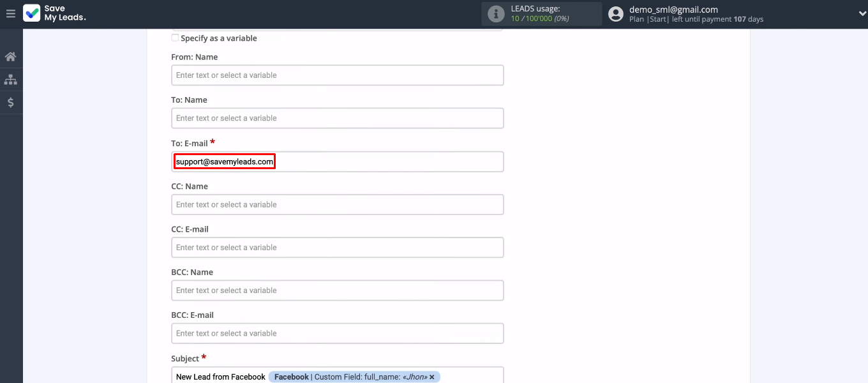The height and width of the screenshot is (383, 868).
Task: Enable the Specify as a variable checkbox
Action: [175, 38]
